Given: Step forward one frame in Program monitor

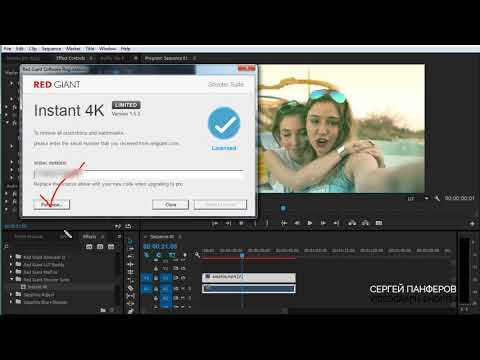Looking at the screenshot, I should pos(323,223).
